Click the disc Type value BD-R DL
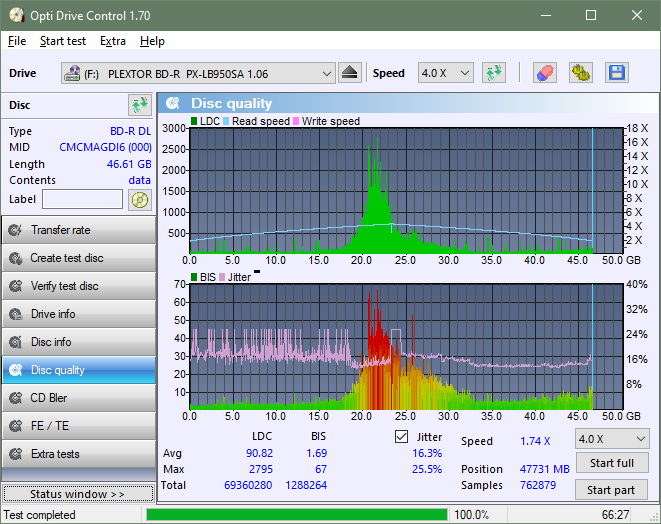661x524 pixels. pos(130,131)
